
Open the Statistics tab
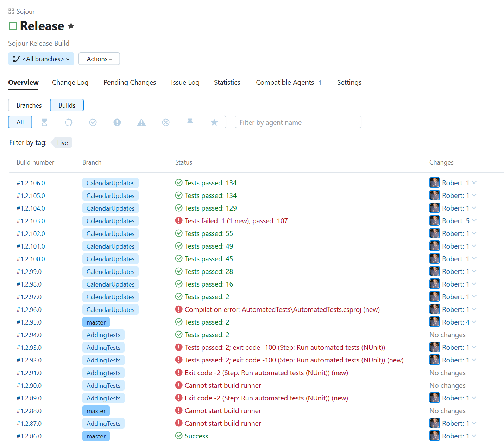(227, 82)
